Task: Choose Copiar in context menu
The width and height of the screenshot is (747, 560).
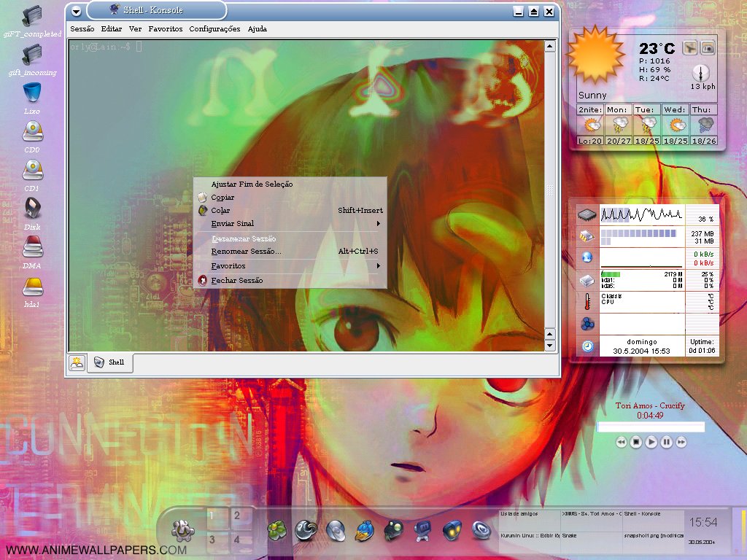Action: pyautogui.click(x=290, y=197)
